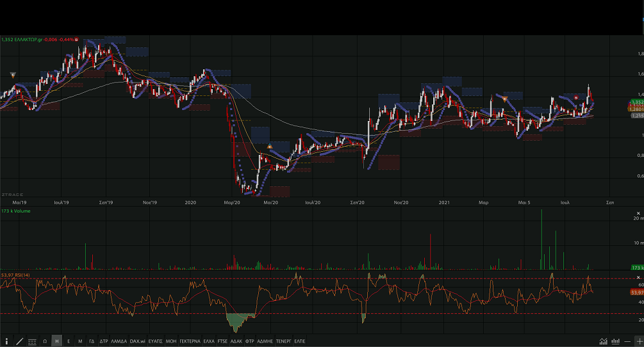The height and width of the screenshot is (347, 644).
Task: Click the info icon in bottom toolbar
Action: (7, 341)
